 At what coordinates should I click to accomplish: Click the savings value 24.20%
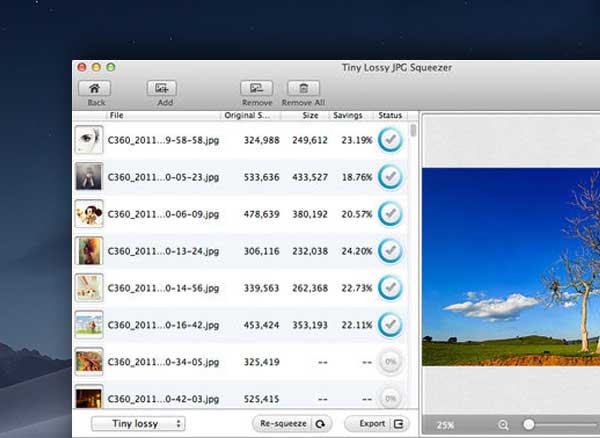357,251
